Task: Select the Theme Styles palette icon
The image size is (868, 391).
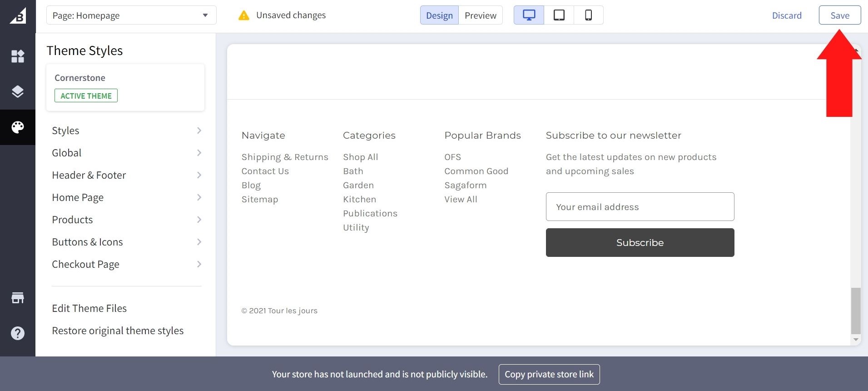Action: 18,127
